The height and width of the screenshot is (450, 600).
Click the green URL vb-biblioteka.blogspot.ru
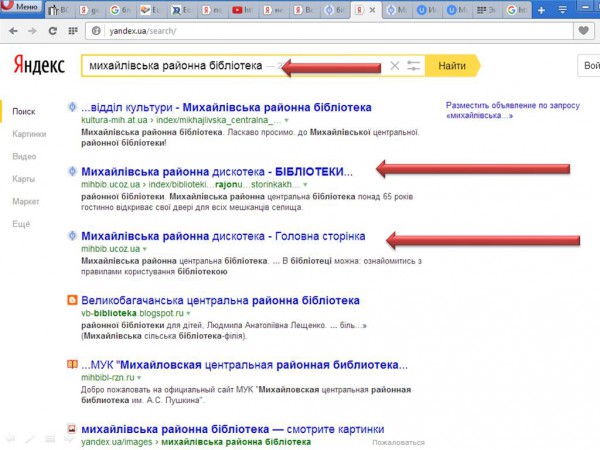point(132,313)
